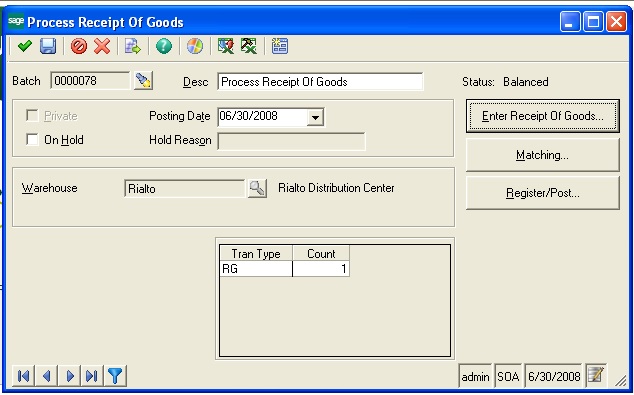Go to next record arrow
The height and width of the screenshot is (395, 634).
click(70, 376)
